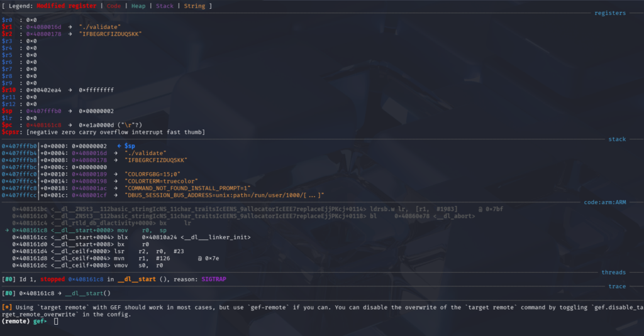The width and height of the screenshot is (644, 336).
Task: Click "IFBEGRCFIZDUQSKK" in the stack section
Action: (x=156, y=160)
